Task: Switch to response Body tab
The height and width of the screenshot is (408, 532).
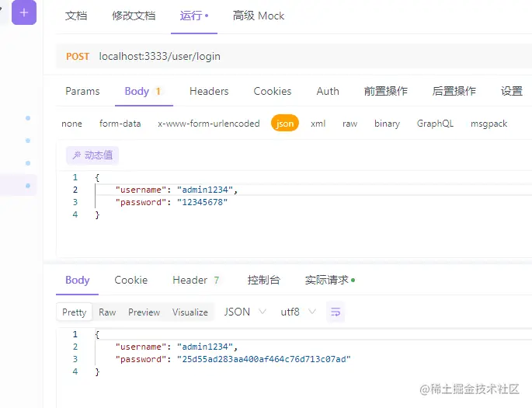Action: pos(78,281)
